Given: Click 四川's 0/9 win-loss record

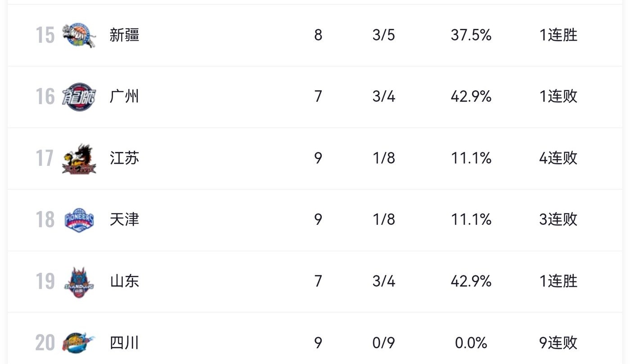Looking at the screenshot, I should [383, 343].
